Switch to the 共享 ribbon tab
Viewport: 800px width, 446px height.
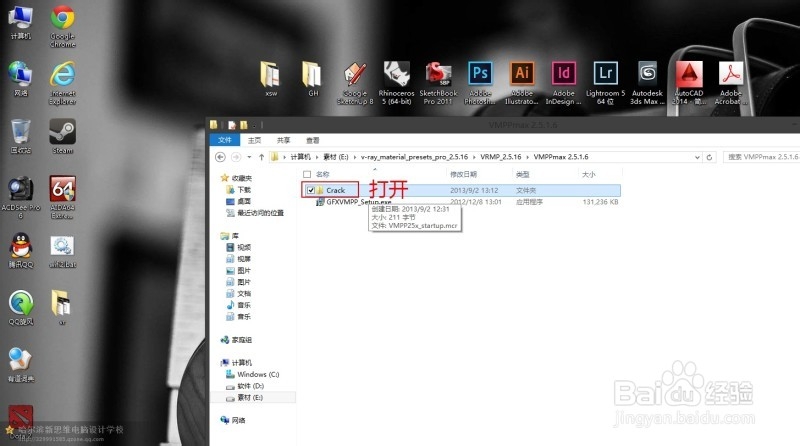click(x=283, y=140)
